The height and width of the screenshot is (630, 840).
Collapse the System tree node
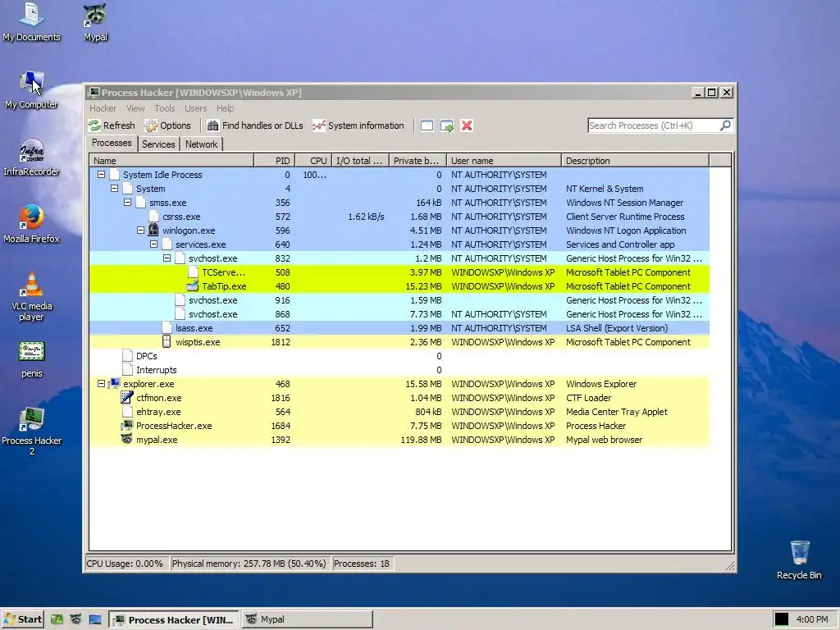(x=114, y=189)
